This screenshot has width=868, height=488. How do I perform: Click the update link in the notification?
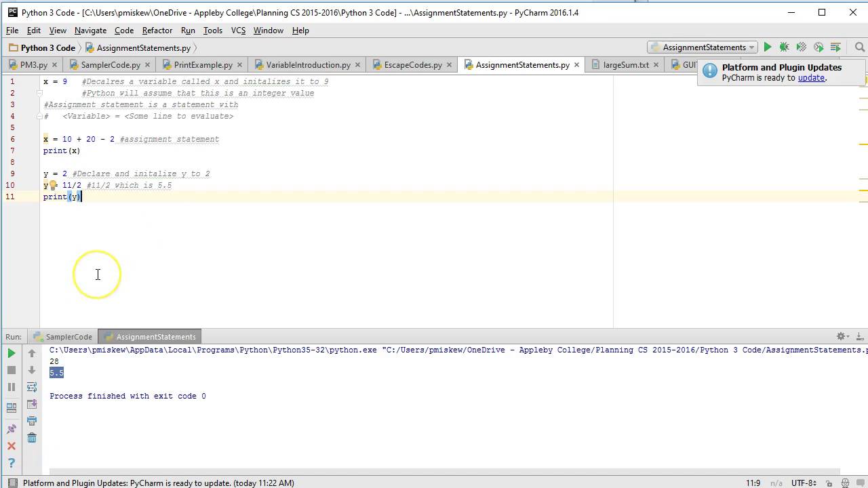point(811,78)
